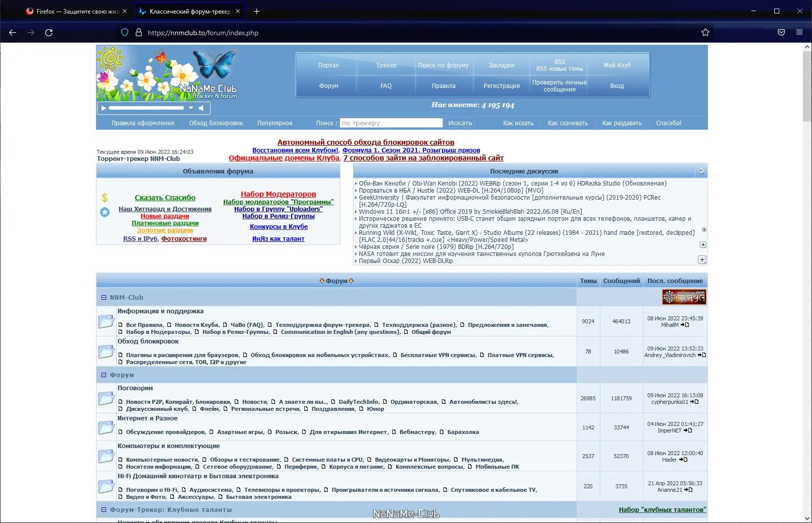812x523 pixels.
Task: Play the radio in the header player
Action: (x=104, y=108)
